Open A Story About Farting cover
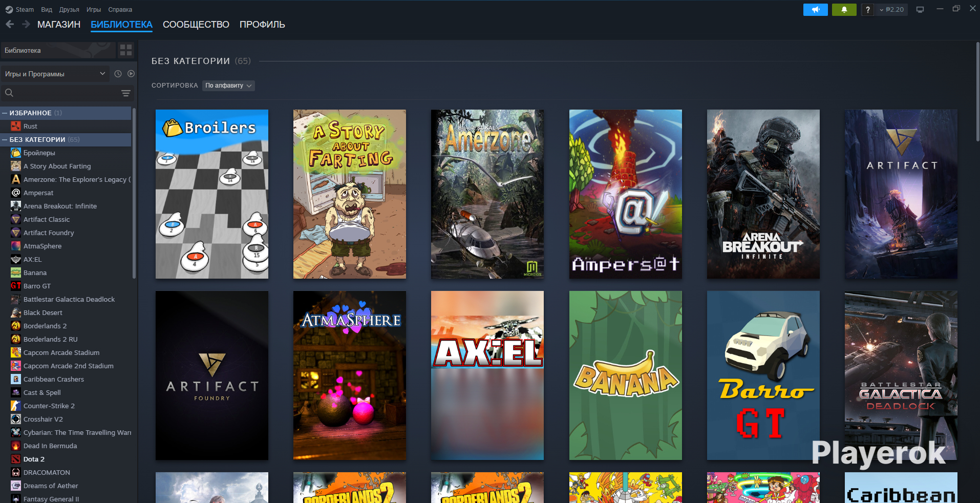Screen dimensions: 980x503 350,194
